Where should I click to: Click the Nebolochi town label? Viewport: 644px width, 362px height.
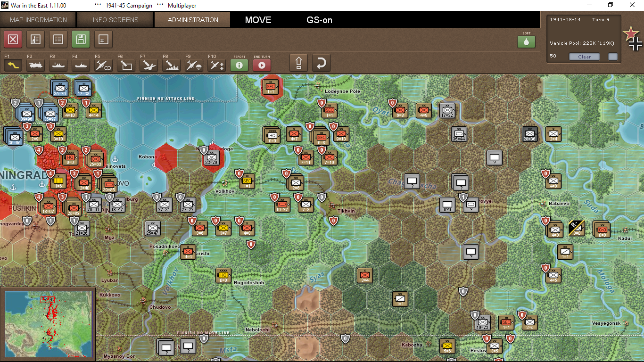(x=257, y=329)
